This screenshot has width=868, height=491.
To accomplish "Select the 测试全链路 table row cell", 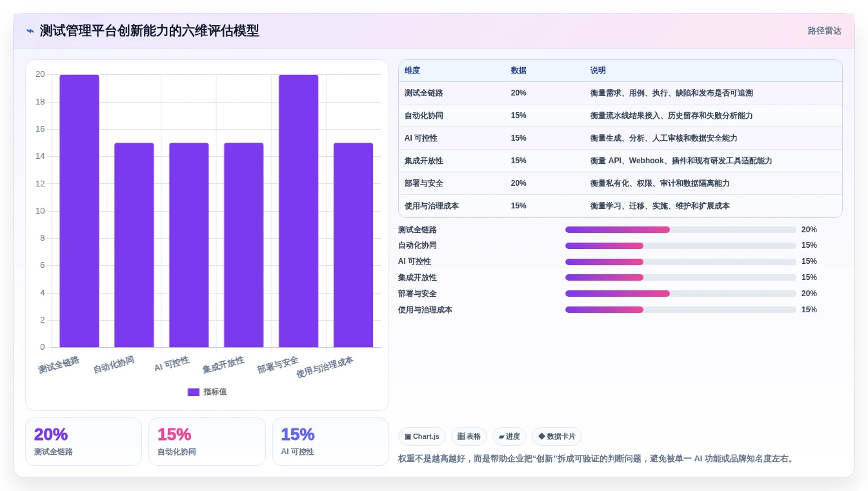I will [x=424, y=93].
